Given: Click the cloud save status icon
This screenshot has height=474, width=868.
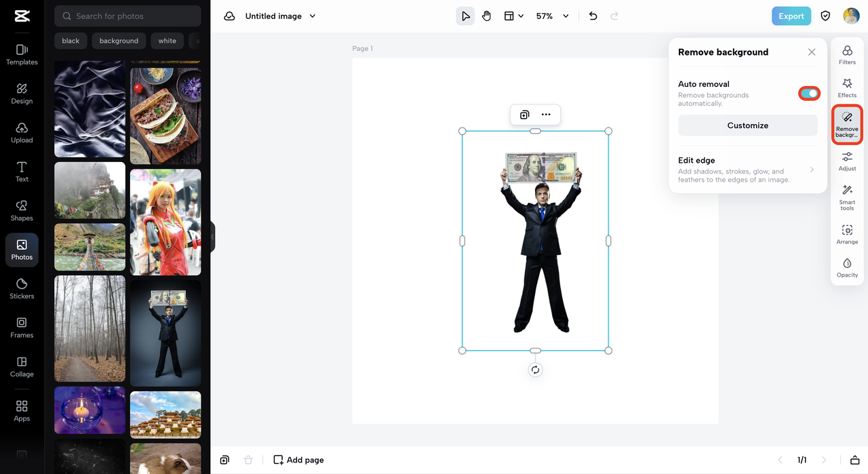Looking at the screenshot, I should pos(230,16).
